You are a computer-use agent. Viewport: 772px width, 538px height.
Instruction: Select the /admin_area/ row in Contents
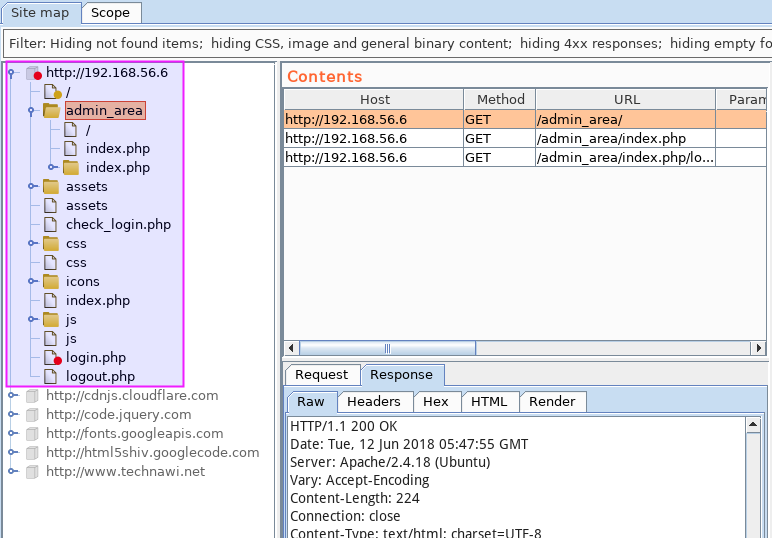tap(525, 120)
